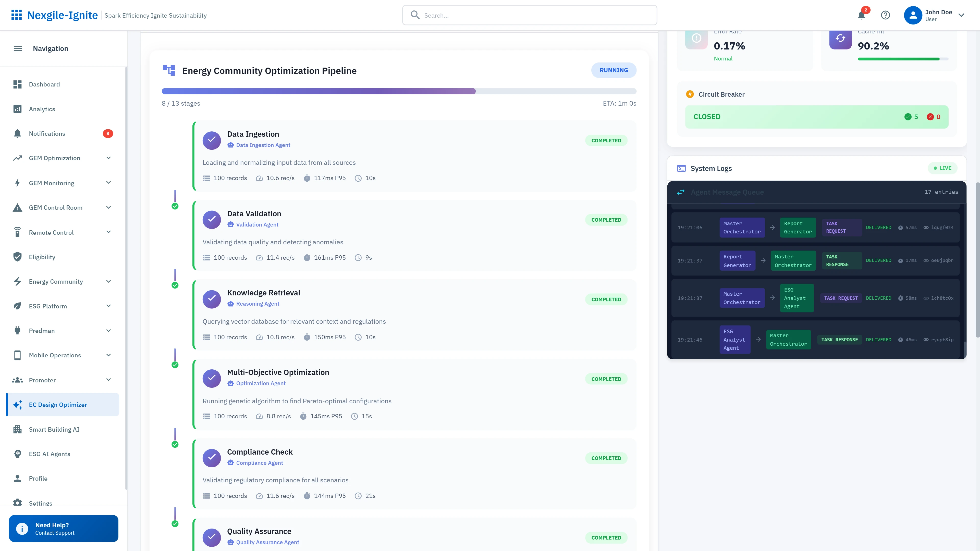Viewport: 980px width, 551px height.
Task: Select the ESG AI Agents sidebar icon
Action: 18,454
